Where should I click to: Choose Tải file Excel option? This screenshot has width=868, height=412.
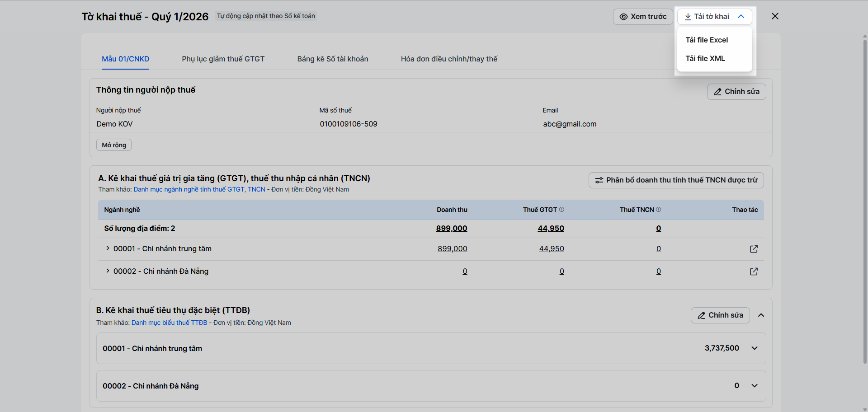pyautogui.click(x=707, y=40)
